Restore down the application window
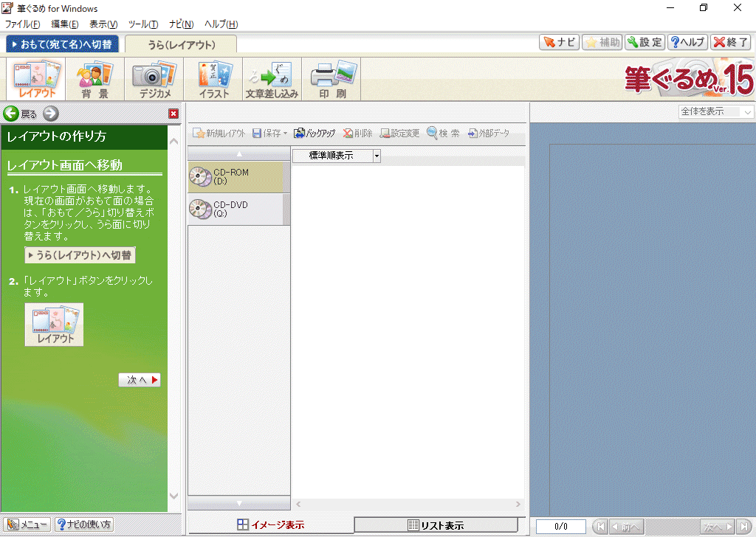Viewport: 756px width, 537px height. 704,7
